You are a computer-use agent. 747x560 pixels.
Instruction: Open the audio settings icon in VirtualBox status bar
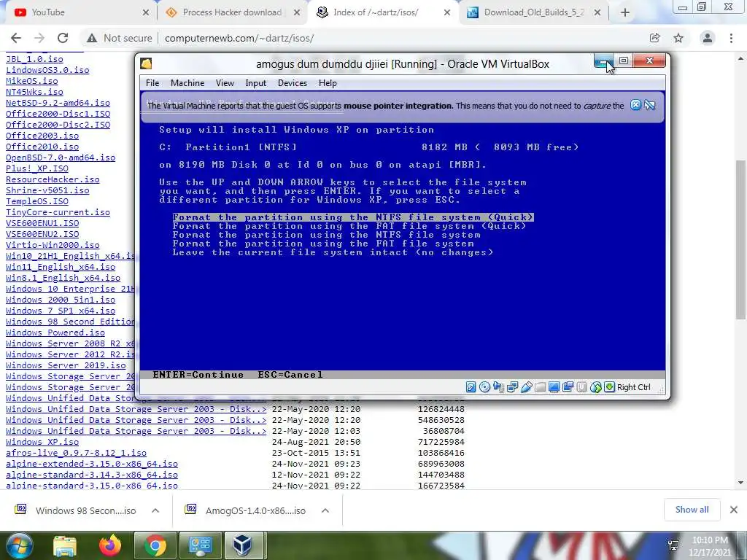[x=498, y=387]
